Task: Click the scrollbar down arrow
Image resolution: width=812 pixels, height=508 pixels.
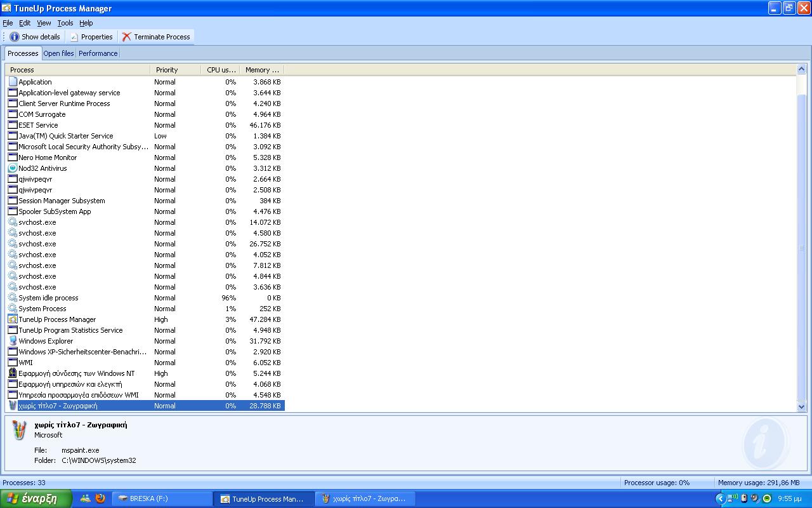Action: click(801, 406)
